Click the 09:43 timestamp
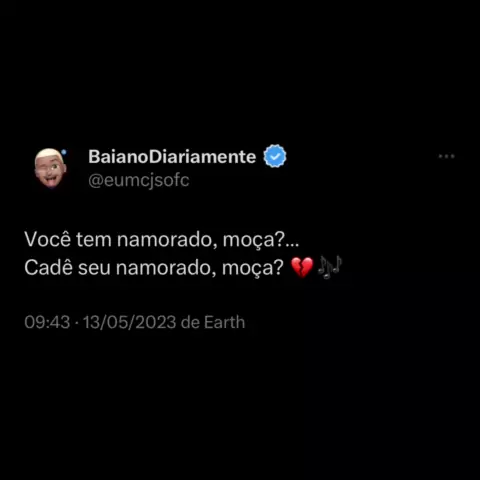The height and width of the screenshot is (480, 480). pyautogui.click(x=47, y=322)
